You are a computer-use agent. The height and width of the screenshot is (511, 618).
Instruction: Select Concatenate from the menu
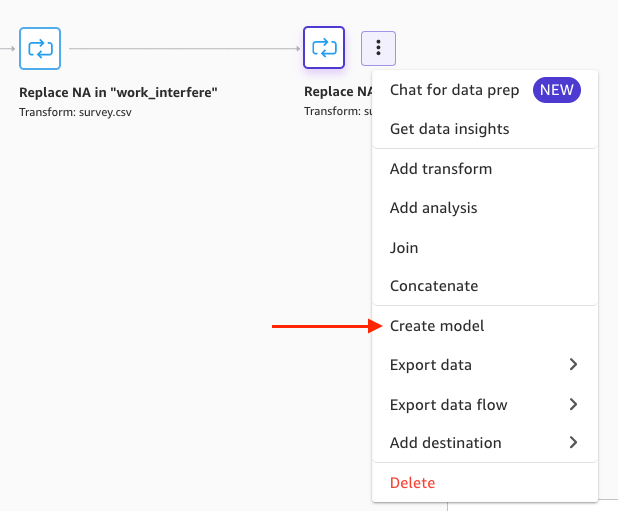click(x=434, y=286)
